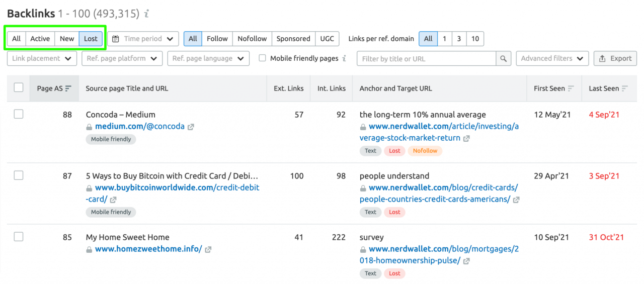Click the 4 Sep'21 last seen date

tap(604, 115)
